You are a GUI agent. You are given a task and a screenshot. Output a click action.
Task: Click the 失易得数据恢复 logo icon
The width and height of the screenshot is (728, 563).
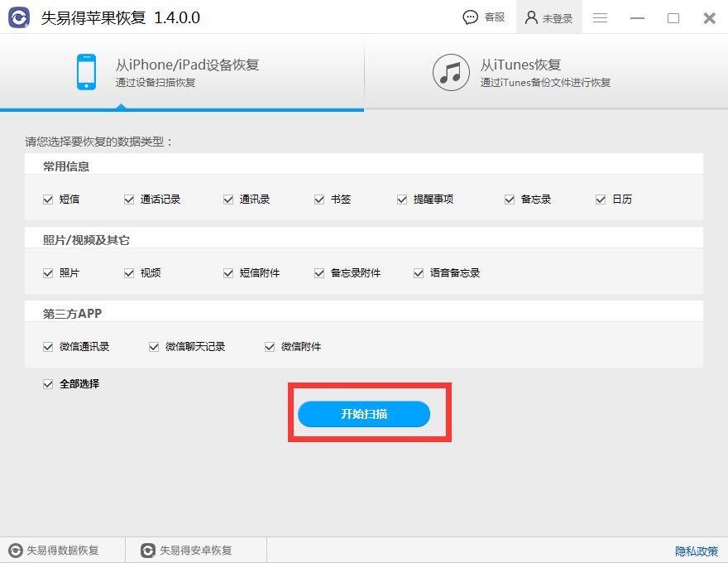(x=16, y=551)
